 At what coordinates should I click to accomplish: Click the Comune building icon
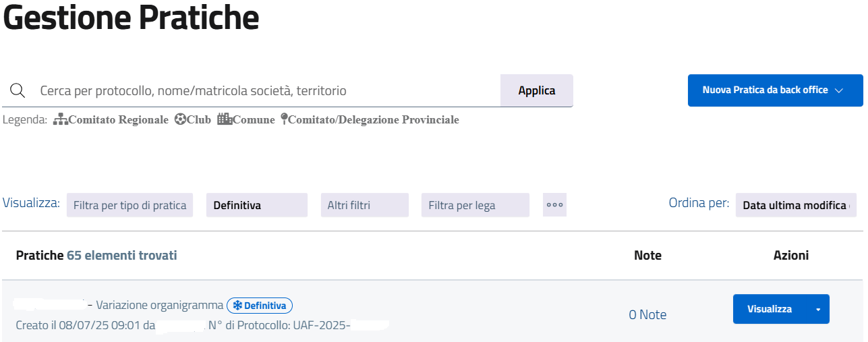coord(225,119)
